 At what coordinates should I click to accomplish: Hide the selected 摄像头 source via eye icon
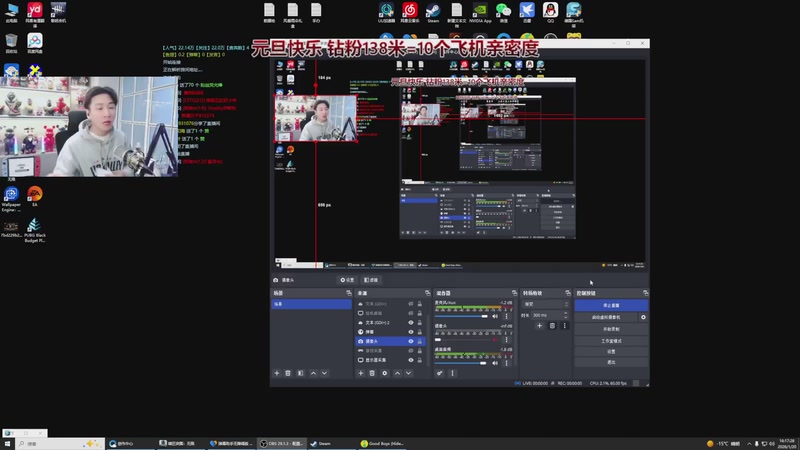point(411,341)
